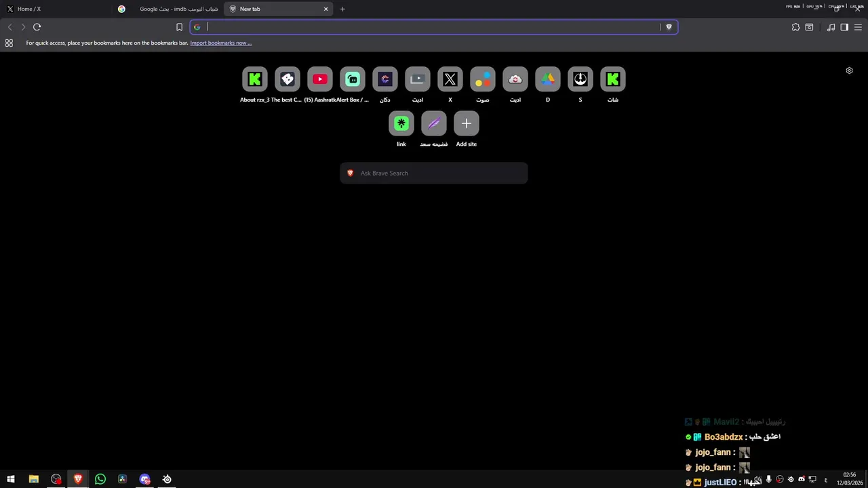Open the دكان shortcut tile
The image size is (868, 488).
385,79
